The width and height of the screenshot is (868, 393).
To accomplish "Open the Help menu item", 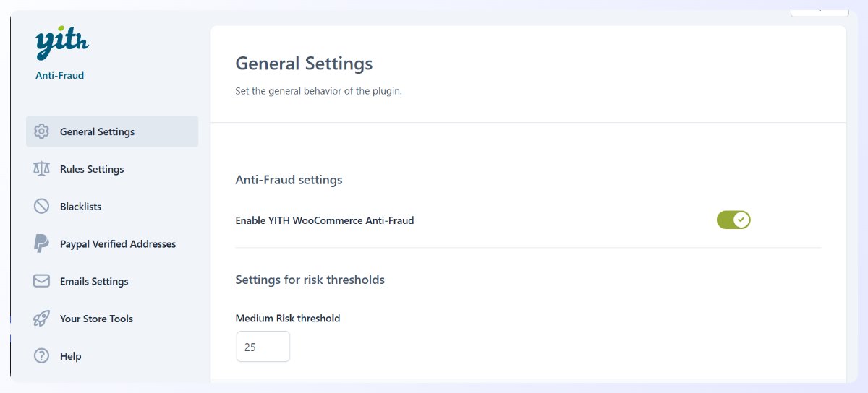I will point(112,356).
